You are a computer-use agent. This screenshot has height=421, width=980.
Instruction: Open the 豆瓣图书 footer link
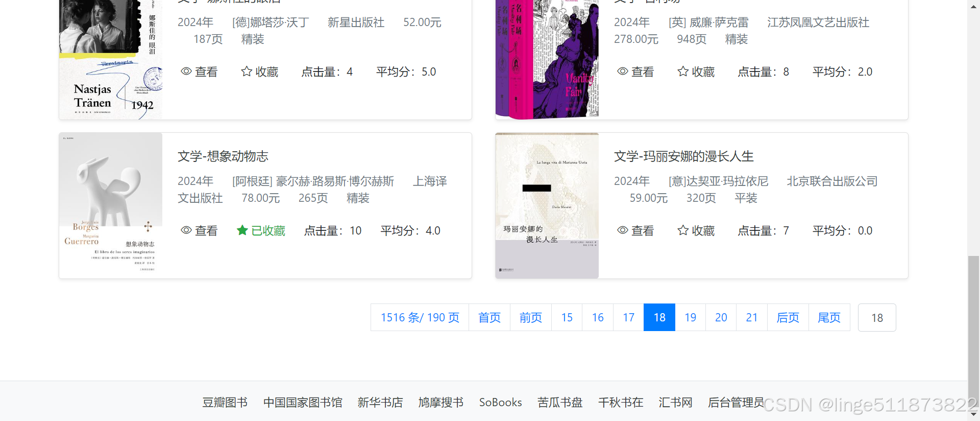pyautogui.click(x=225, y=403)
